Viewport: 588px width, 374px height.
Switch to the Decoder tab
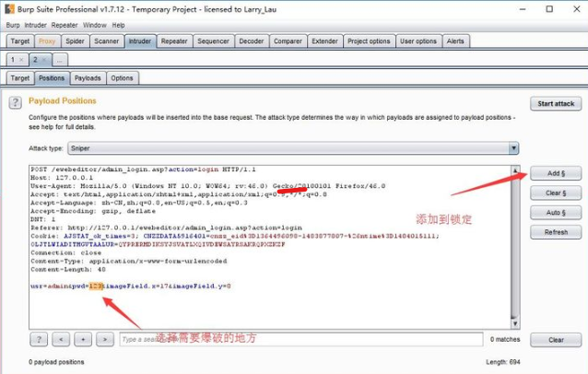coord(252,41)
